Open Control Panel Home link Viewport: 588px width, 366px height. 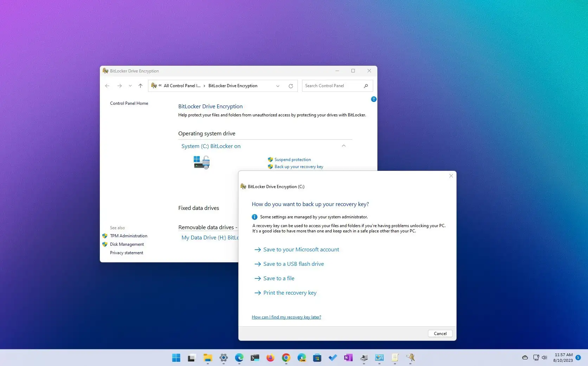click(129, 103)
